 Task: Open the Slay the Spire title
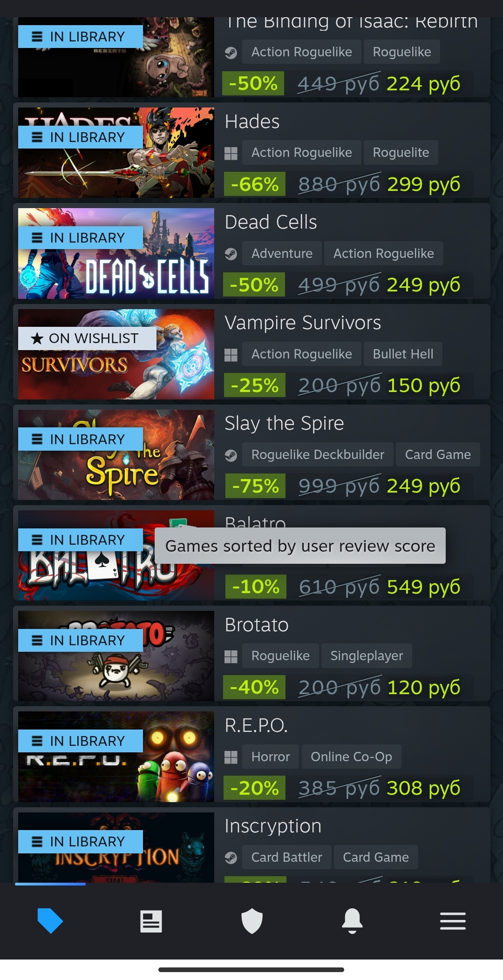tap(285, 424)
